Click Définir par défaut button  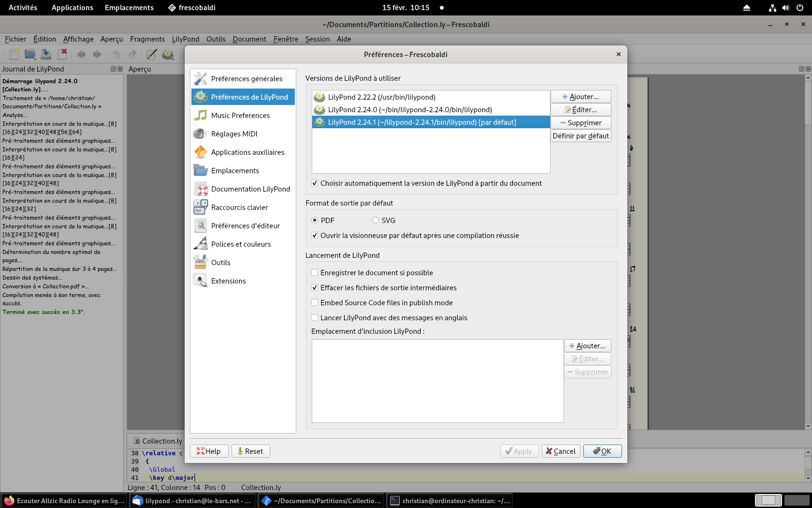pos(580,136)
